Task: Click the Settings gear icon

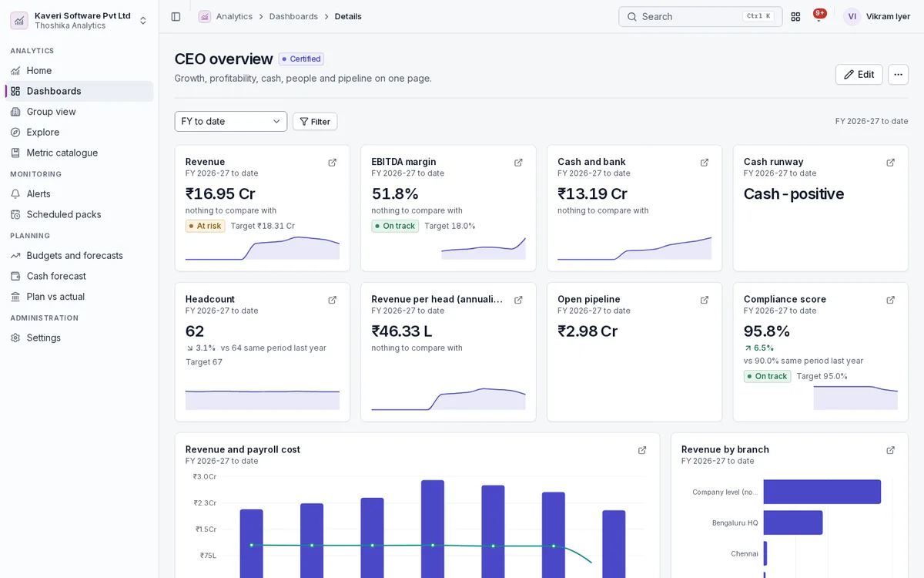Action: pos(15,338)
